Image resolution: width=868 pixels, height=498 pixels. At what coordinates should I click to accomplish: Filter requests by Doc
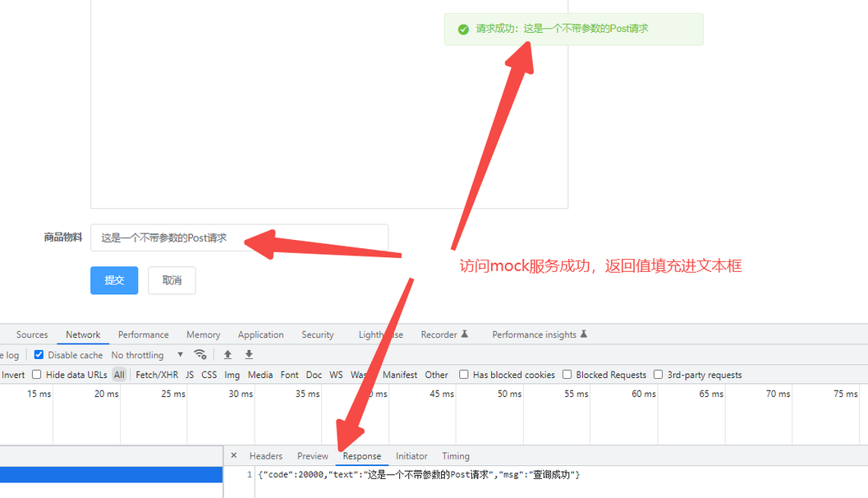point(314,375)
